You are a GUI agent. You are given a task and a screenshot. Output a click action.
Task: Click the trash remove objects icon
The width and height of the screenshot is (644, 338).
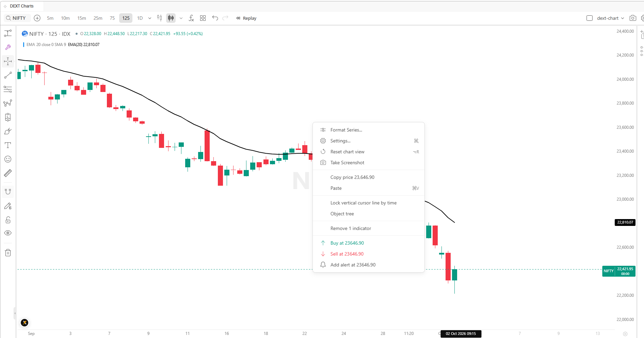coord(8,253)
